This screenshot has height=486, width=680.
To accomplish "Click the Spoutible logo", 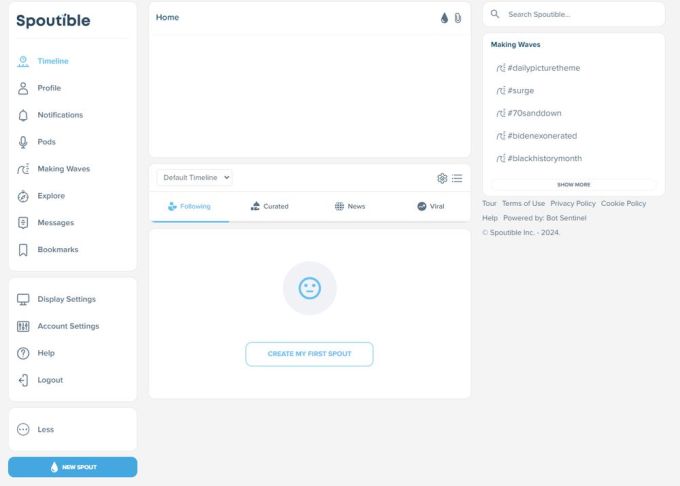I will [x=53, y=20].
